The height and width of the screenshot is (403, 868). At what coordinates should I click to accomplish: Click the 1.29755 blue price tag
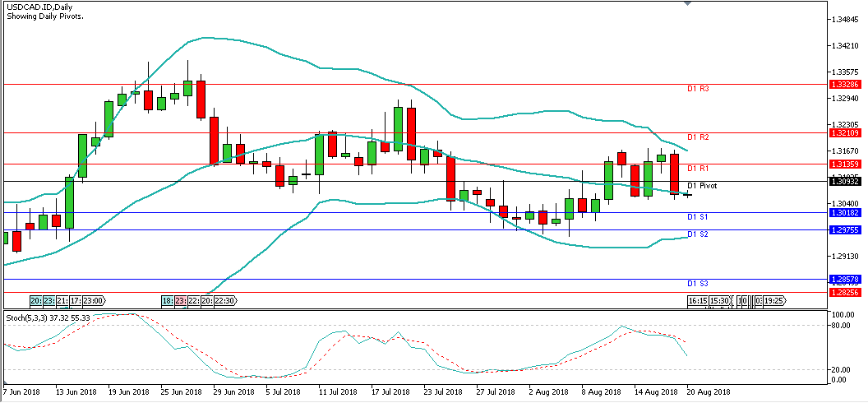point(845,229)
